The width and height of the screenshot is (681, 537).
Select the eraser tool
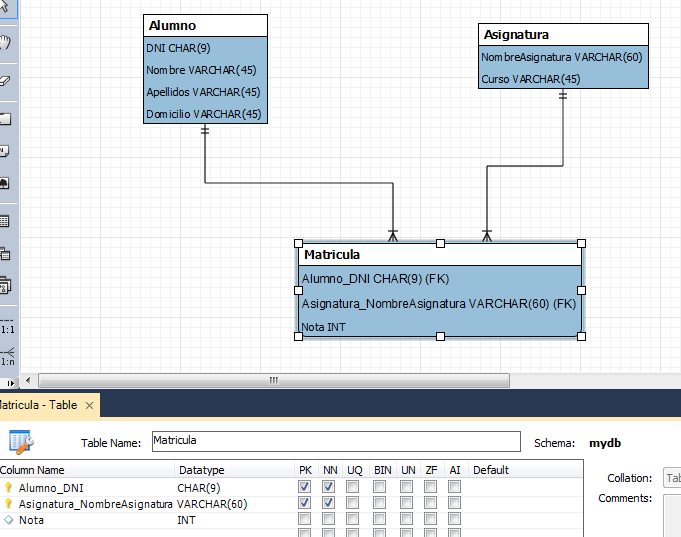5,80
